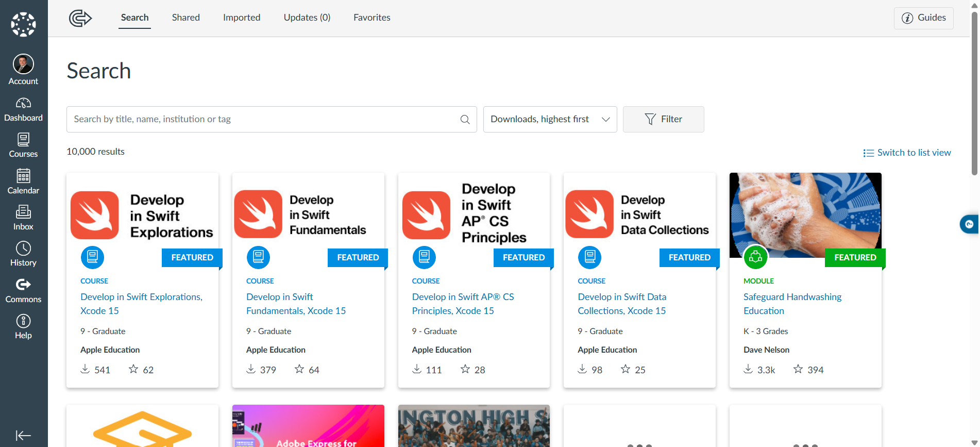
Task: Click FEATURED badge on Safeguard Handwashing card
Action: 855,257
